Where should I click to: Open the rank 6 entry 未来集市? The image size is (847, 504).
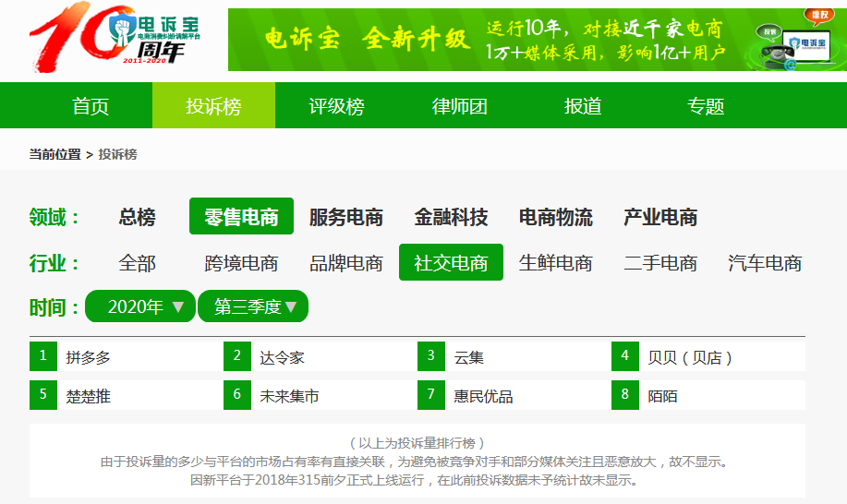pos(289,396)
